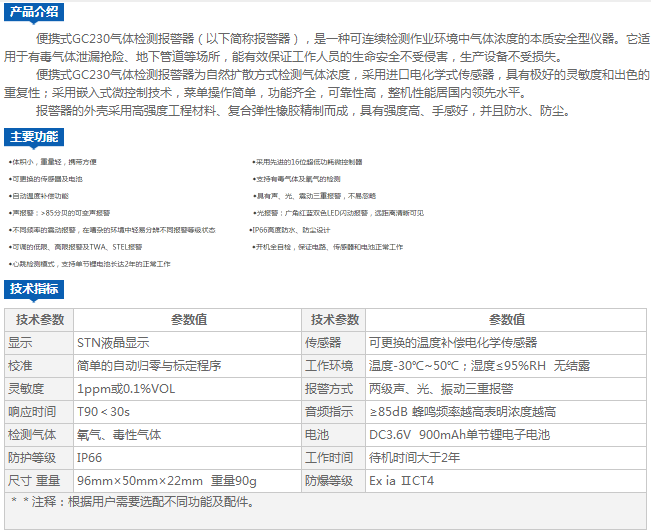Screen dimensions: 651x532
Task: Click the cell '两级声、光、振动三重报警'
Action: pyautogui.click(x=506, y=389)
